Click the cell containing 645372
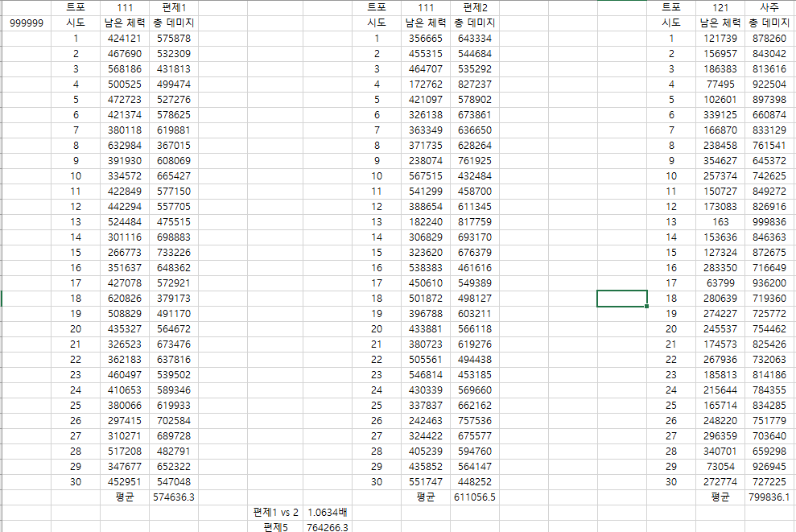 [769, 160]
